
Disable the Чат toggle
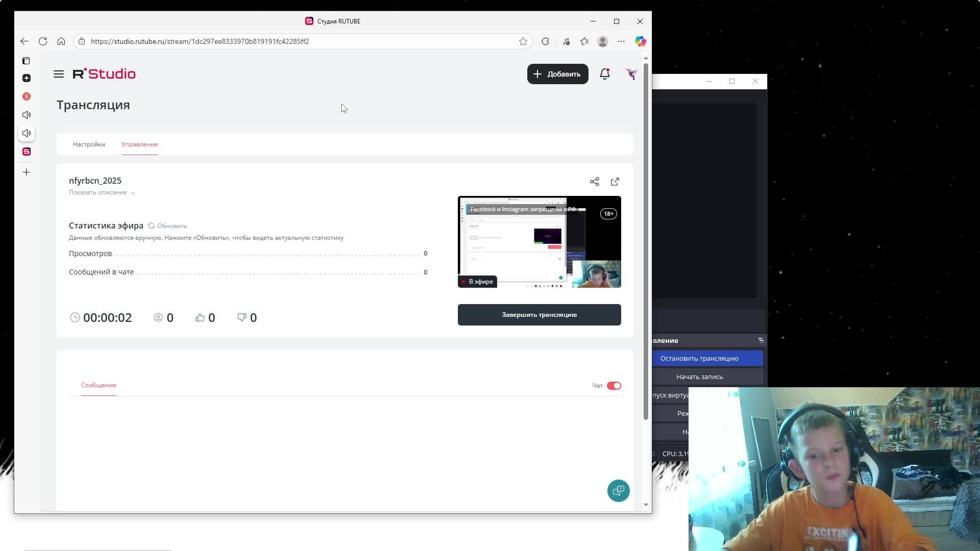[614, 386]
